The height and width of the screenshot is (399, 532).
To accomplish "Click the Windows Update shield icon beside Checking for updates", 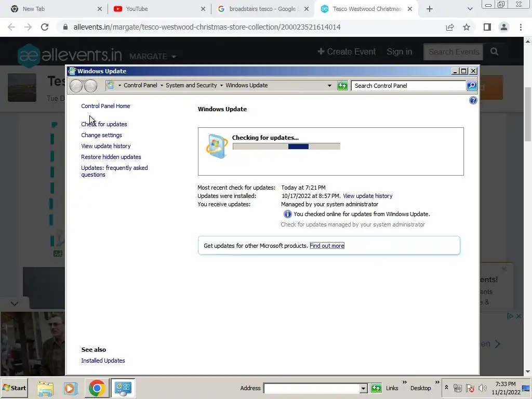I will pyautogui.click(x=217, y=146).
